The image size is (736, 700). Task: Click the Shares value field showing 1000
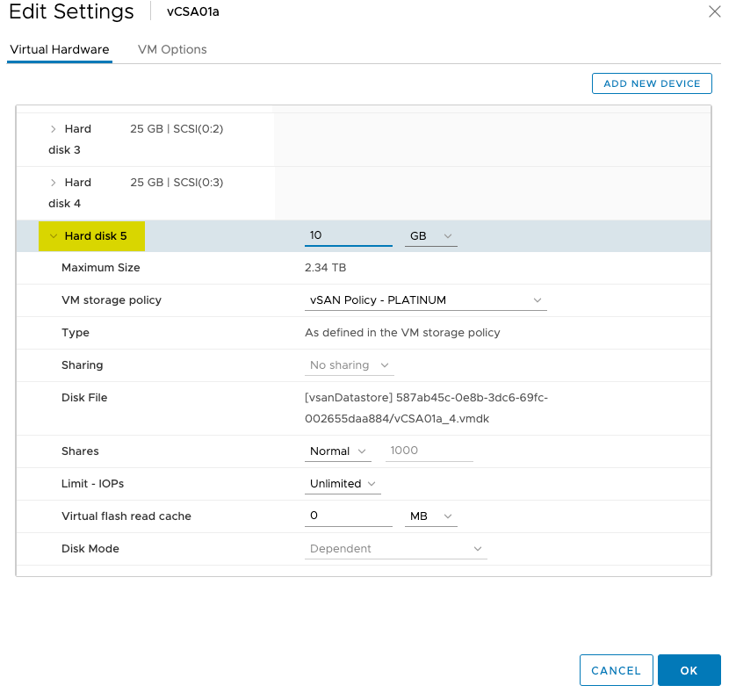pos(429,451)
